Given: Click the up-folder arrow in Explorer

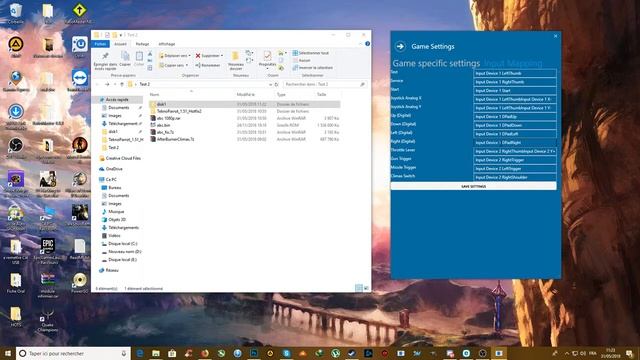Looking at the screenshot, I should pos(122,84).
